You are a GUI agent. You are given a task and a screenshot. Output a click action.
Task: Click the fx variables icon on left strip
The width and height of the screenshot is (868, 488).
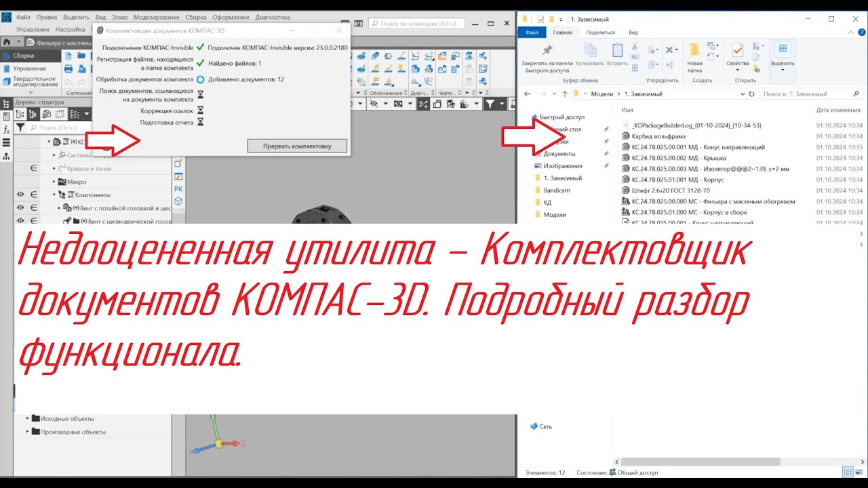(x=6, y=129)
